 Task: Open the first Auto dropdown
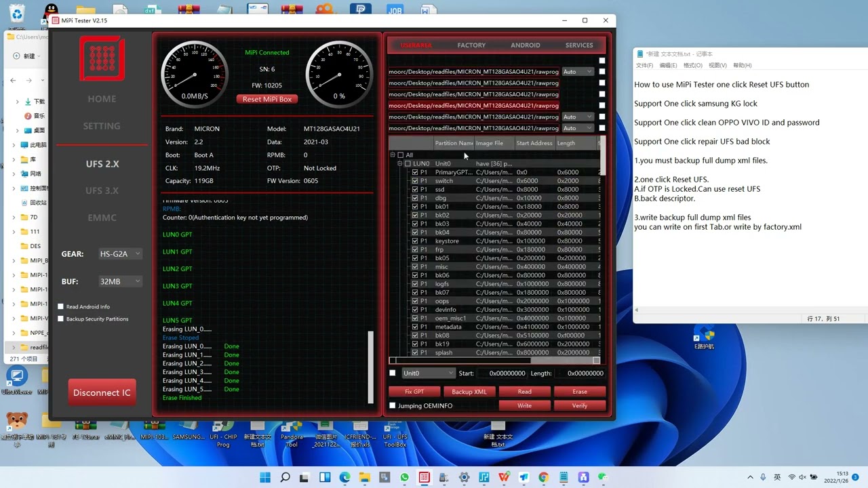click(578, 72)
